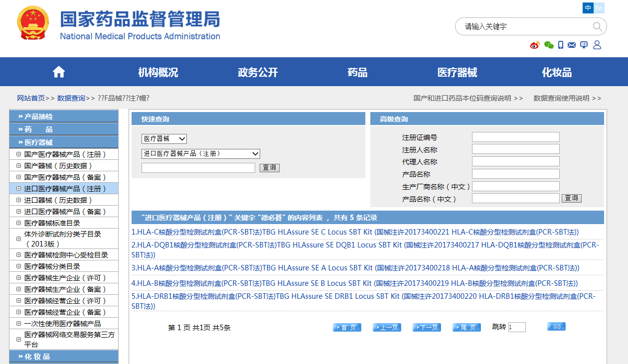The height and width of the screenshot is (364, 628).
Task: Expand 国产医疗器械产品(注册) tree item
Action: [x=19, y=154]
